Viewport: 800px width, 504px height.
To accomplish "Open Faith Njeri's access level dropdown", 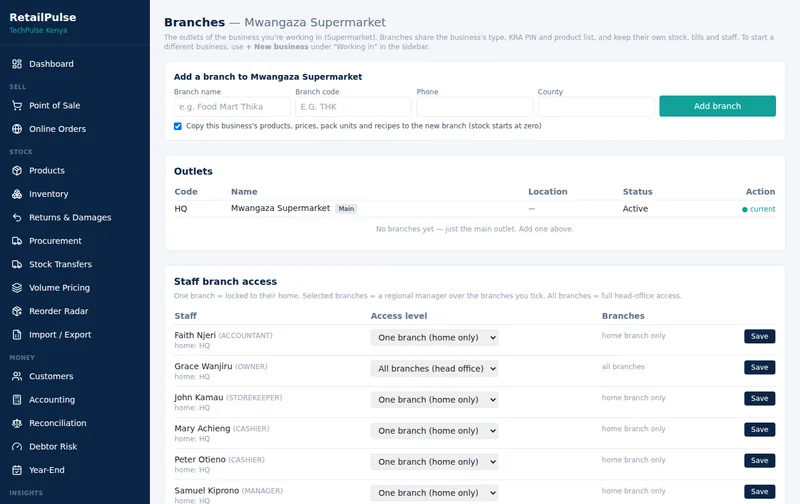I will pyautogui.click(x=434, y=338).
